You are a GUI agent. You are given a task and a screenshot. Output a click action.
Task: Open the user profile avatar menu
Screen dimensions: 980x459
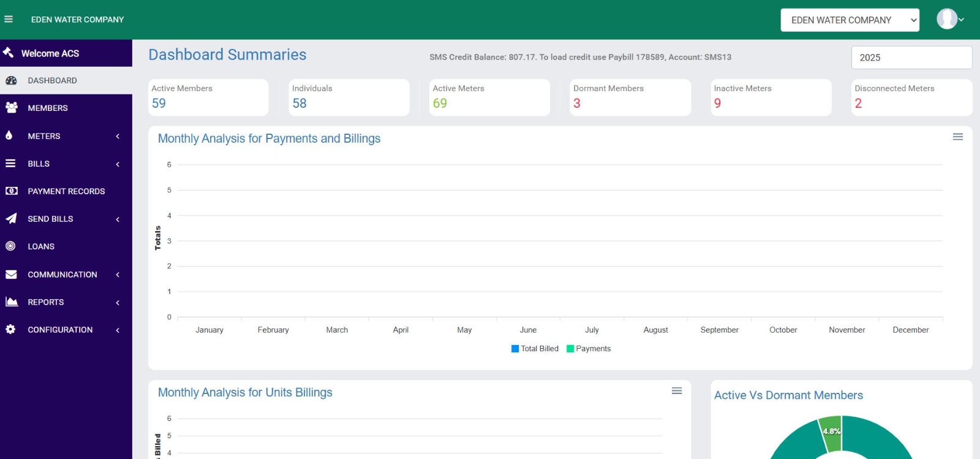949,20
